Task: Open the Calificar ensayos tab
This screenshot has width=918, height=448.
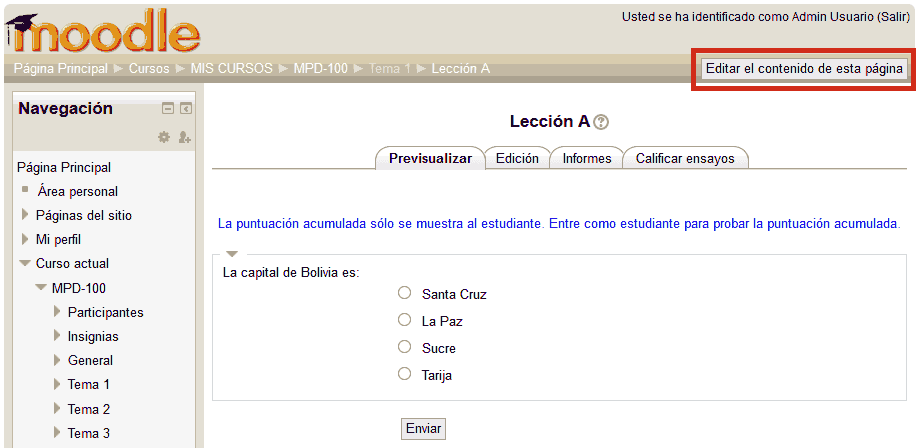Action: [685, 158]
